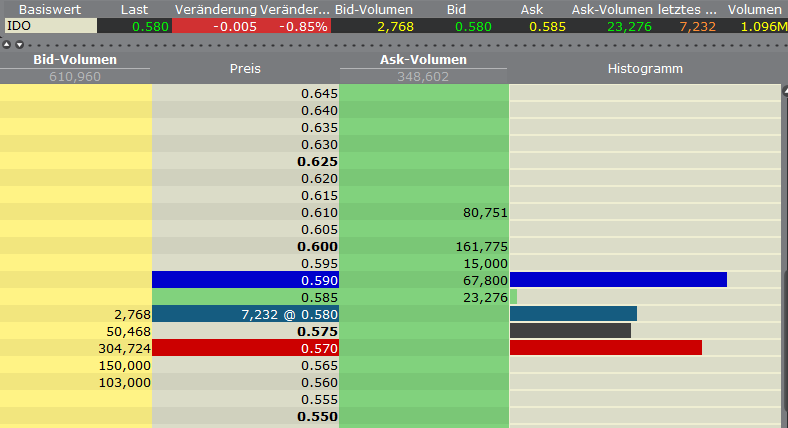Click the top Bid-Volumen column header
788x428 pixels.
[x=374, y=10]
